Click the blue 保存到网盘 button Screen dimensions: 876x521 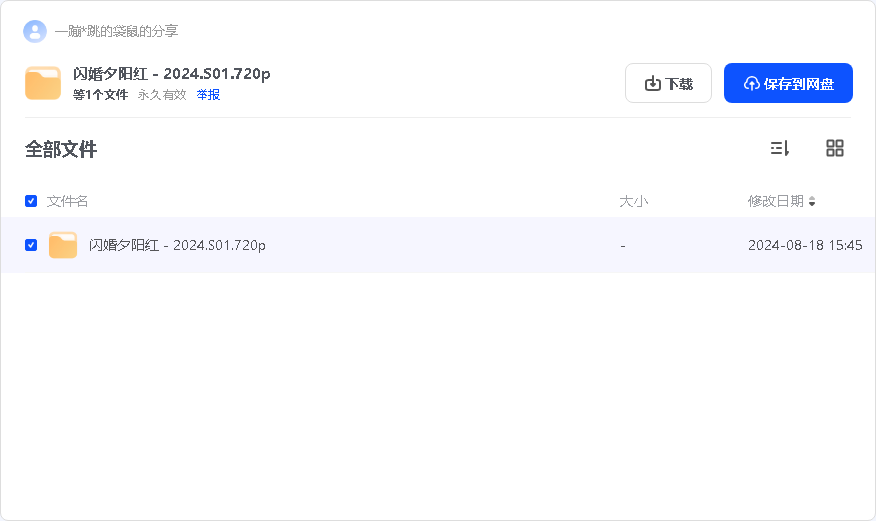click(x=788, y=83)
